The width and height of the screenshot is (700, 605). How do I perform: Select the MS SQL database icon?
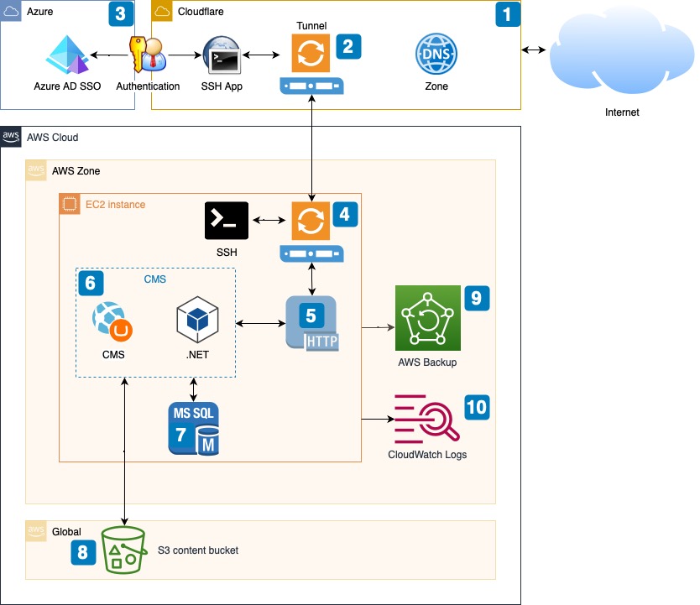[194, 429]
